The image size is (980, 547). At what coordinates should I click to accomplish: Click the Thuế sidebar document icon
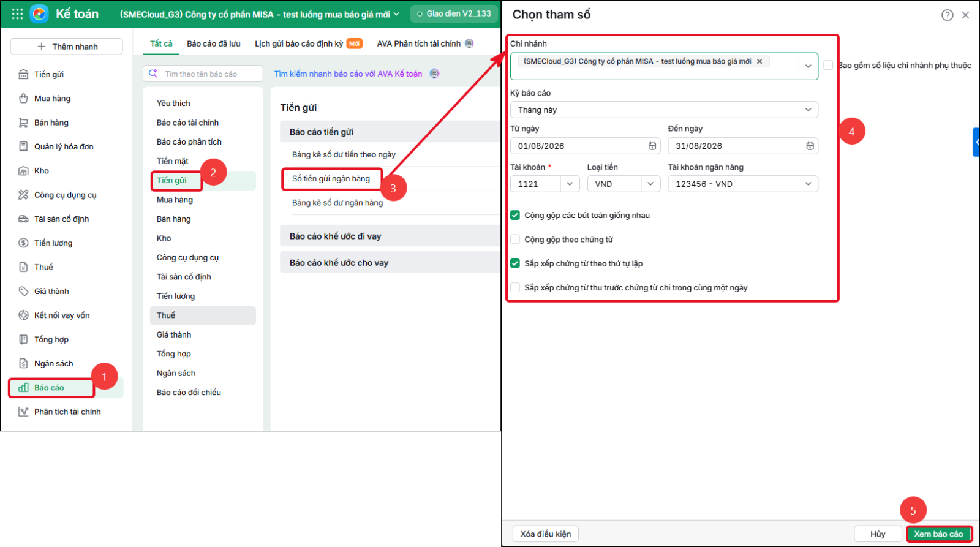[x=23, y=267]
